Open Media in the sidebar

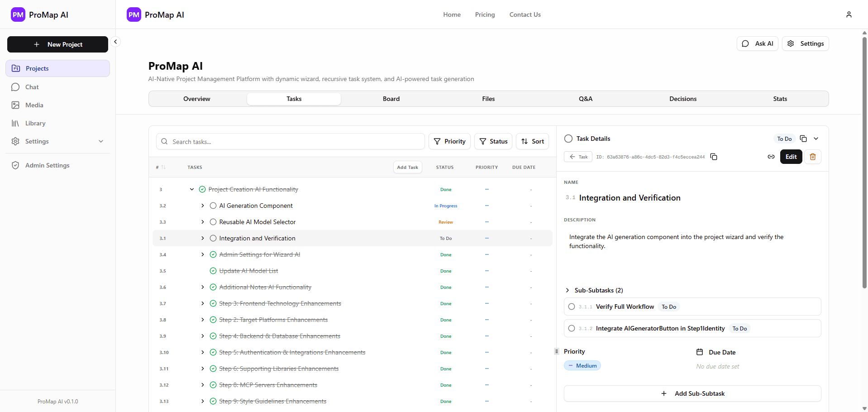click(34, 105)
